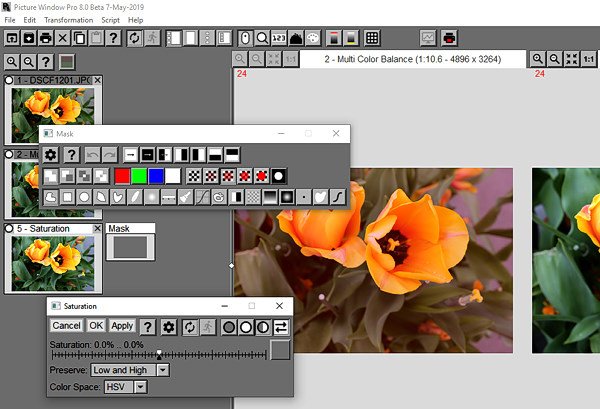Select the paint brush mask tool
Image resolution: width=600 pixels, height=409 pixels.
pyautogui.click(x=186, y=197)
